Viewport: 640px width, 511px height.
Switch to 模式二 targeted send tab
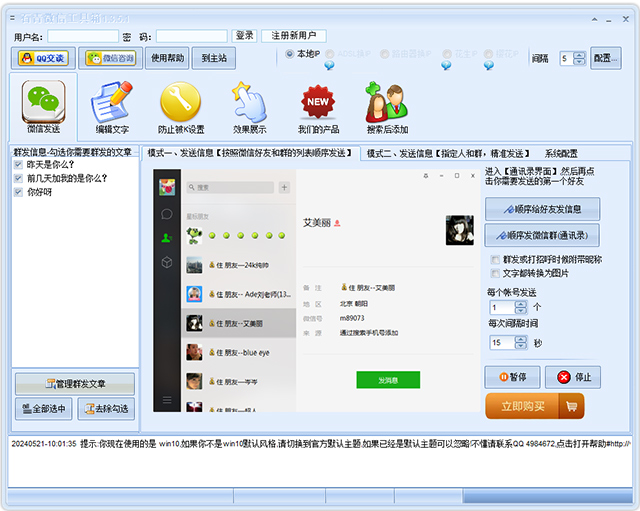coord(448,153)
